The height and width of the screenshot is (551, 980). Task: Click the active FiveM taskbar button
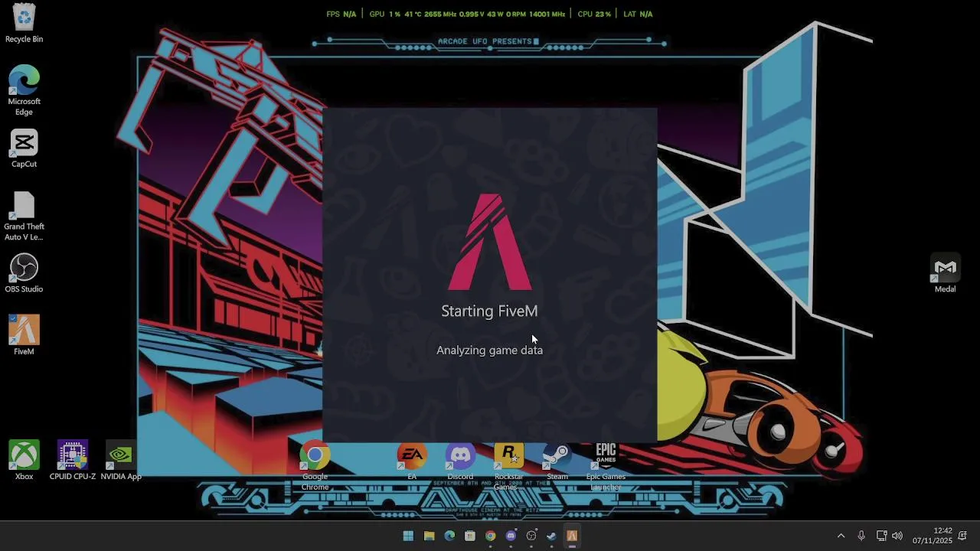click(572, 536)
